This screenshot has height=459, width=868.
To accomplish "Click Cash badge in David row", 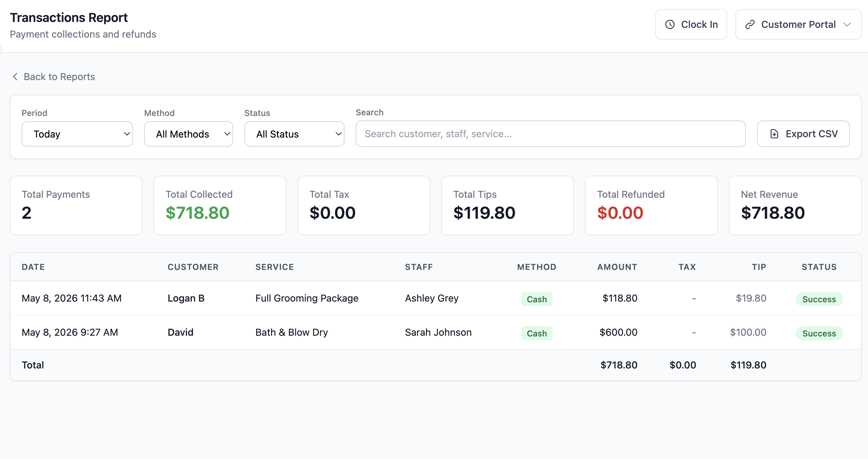I will 537,333.
